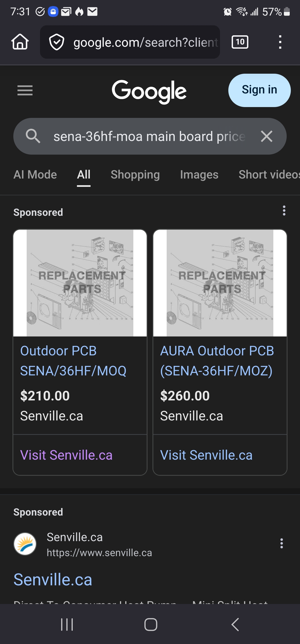Screen dimensions: 300x644
Task: Click Visit Senville.ca under $260.00 product
Action: [x=206, y=455]
